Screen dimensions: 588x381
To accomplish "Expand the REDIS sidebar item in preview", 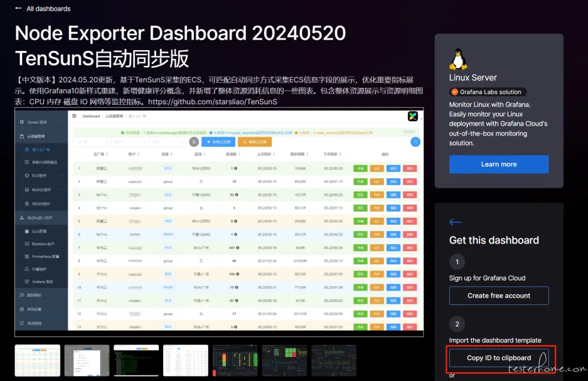I will coord(41,204).
